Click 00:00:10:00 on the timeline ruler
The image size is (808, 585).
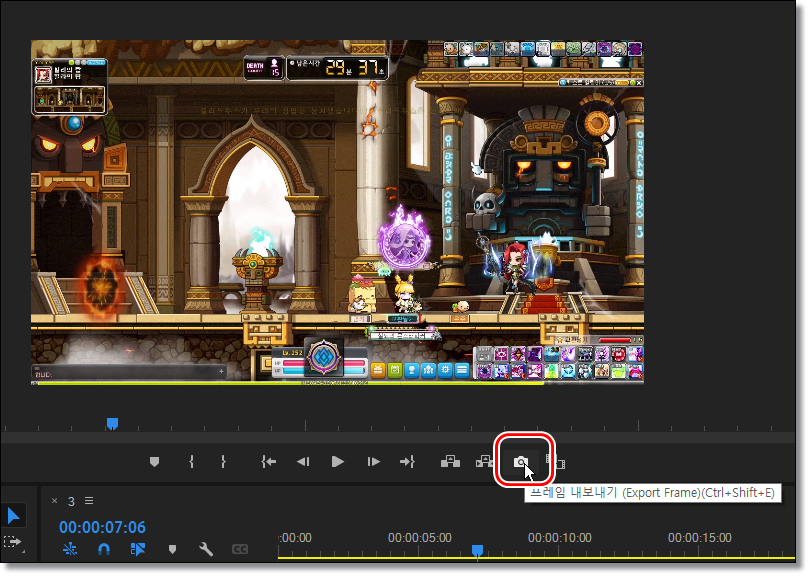[560, 538]
